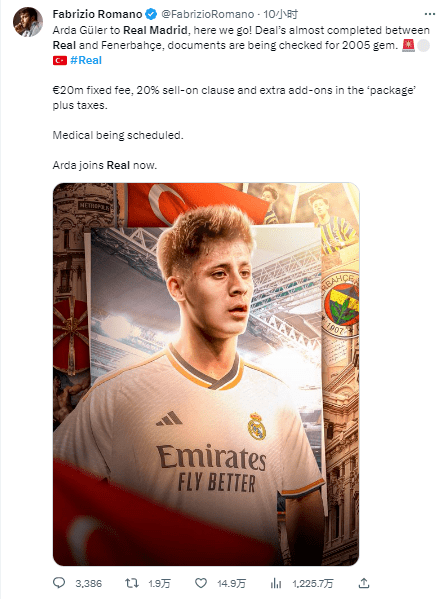Click the Fabrizio Romano display name

97,15
